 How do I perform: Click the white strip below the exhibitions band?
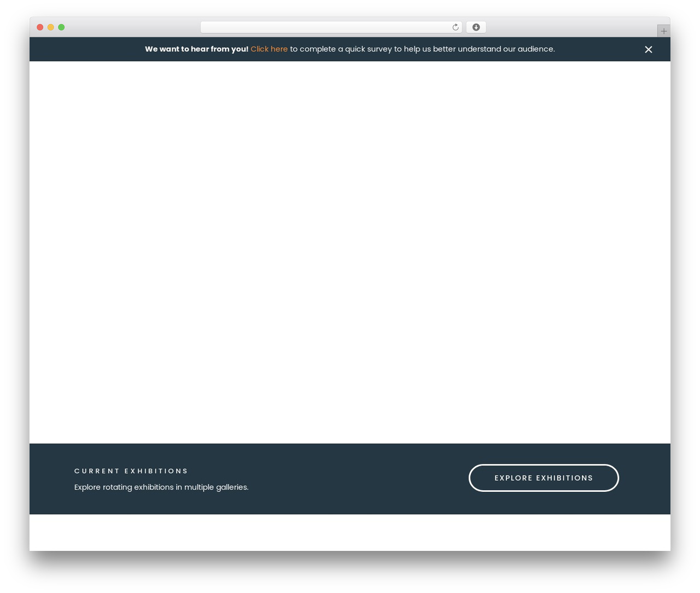point(350,532)
